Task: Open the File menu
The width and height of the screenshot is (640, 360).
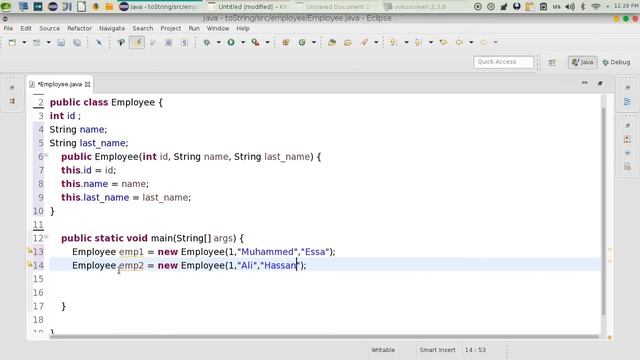Action: pos(8,29)
